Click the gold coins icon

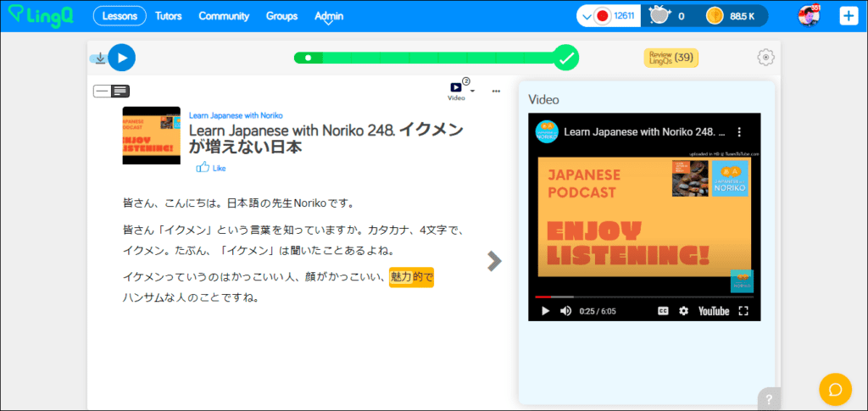(x=715, y=15)
